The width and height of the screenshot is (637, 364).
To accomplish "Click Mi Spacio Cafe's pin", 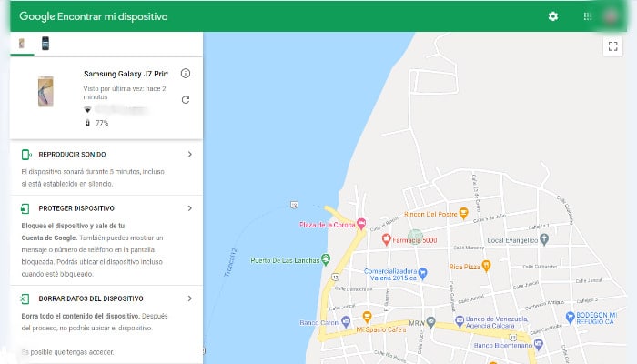I will coord(368,317).
